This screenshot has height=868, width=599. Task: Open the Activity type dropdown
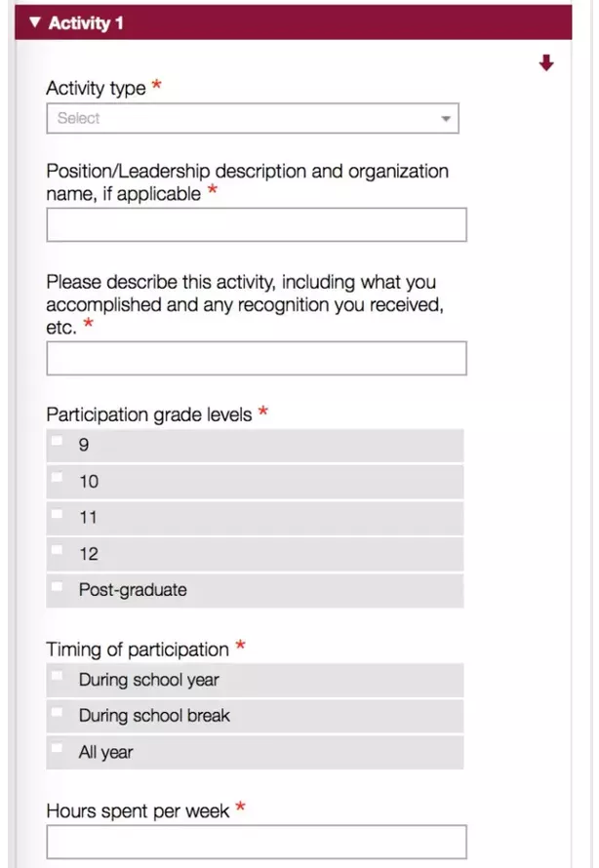252,119
